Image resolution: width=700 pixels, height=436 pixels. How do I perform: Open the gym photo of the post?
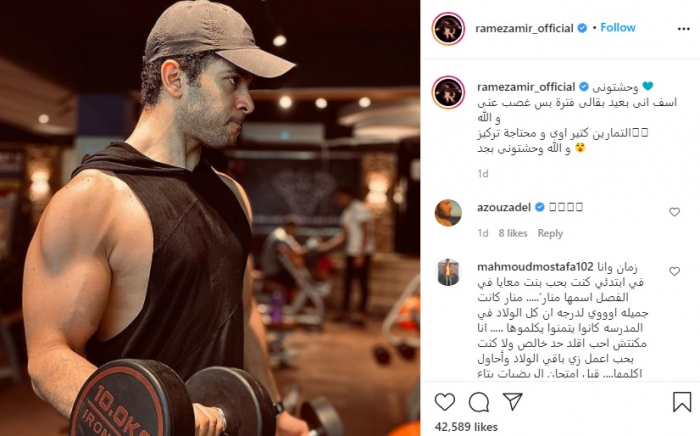click(x=210, y=218)
